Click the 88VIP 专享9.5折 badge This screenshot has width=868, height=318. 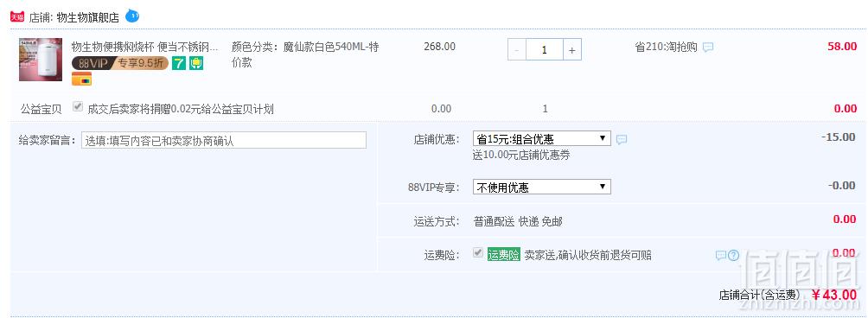click(x=120, y=64)
